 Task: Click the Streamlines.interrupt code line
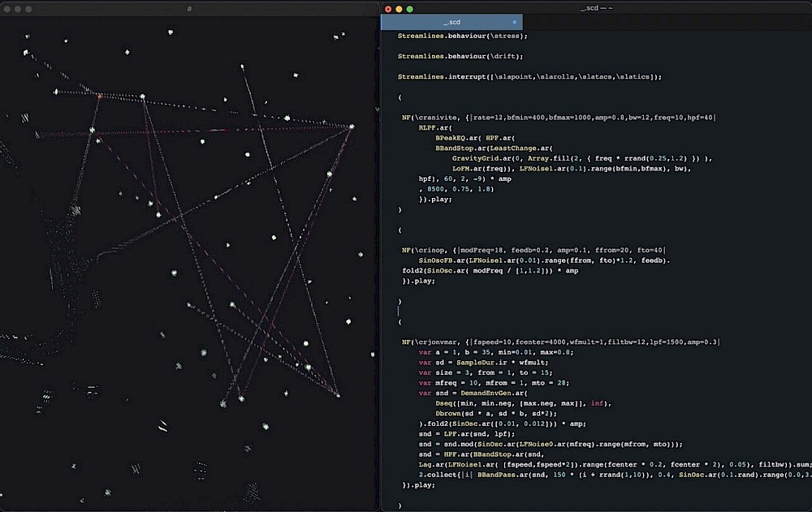pyautogui.click(x=529, y=76)
